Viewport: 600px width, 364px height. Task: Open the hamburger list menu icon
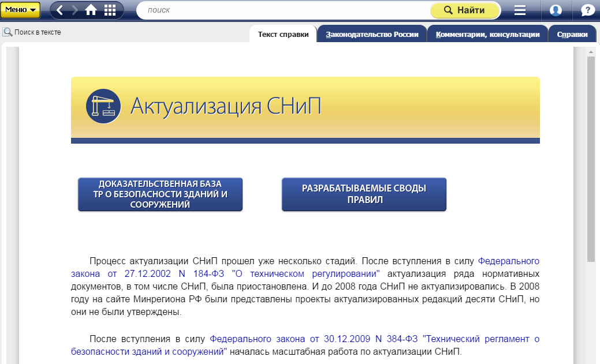coord(520,10)
